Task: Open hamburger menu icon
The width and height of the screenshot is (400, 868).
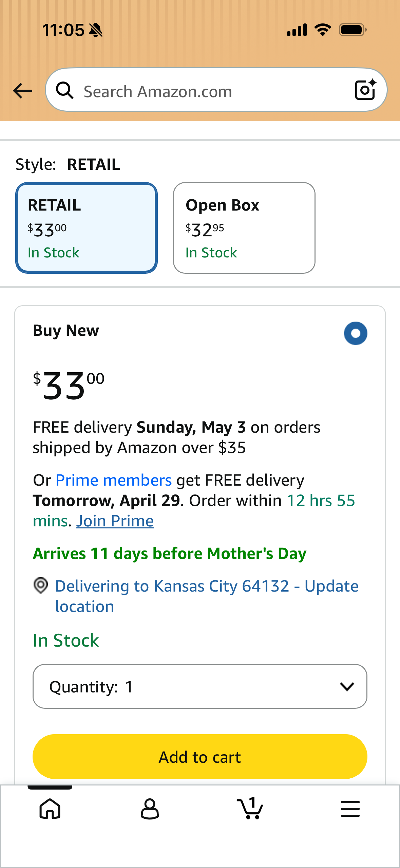Action: click(350, 809)
